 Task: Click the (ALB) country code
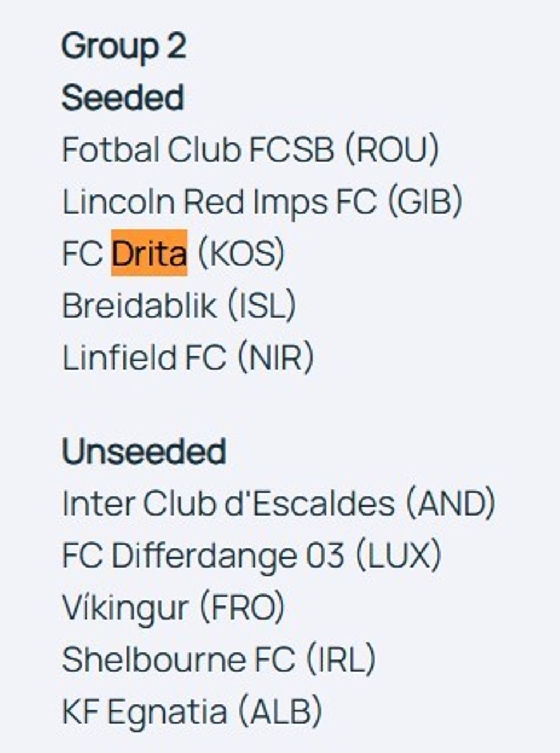coord(279,712)
